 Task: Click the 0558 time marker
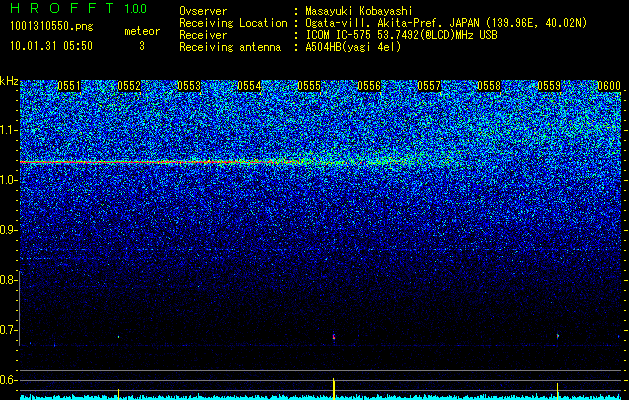[x=489, y=86]
